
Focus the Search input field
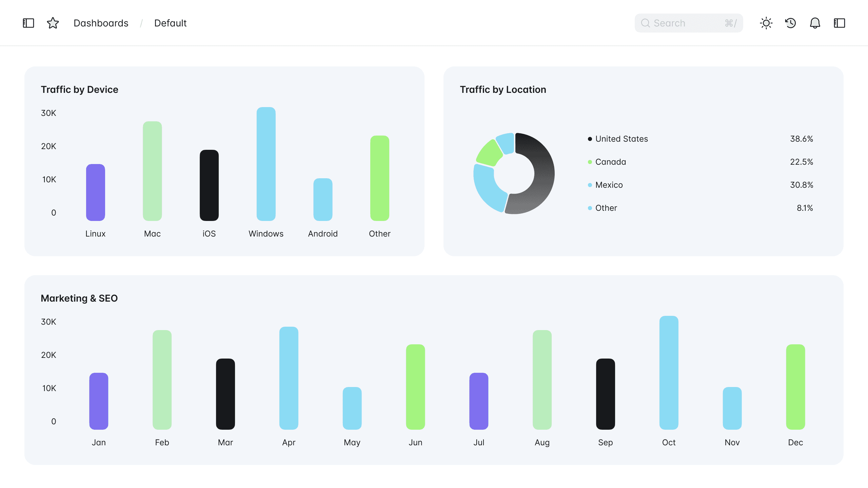tap(688, 23)
